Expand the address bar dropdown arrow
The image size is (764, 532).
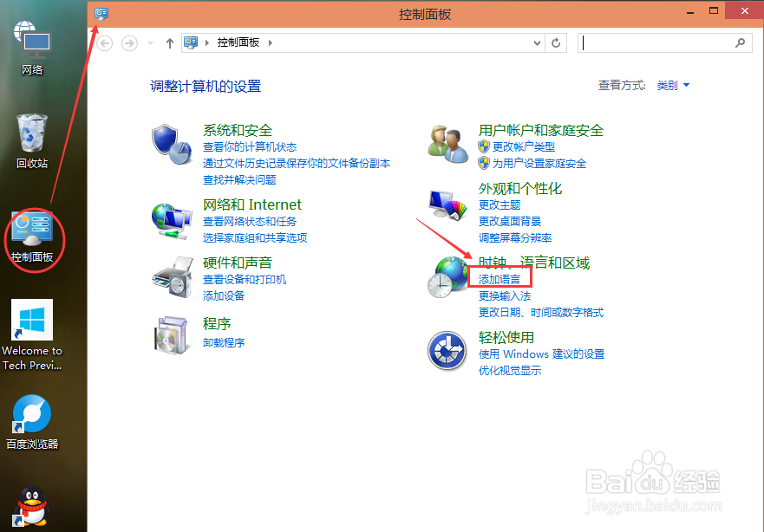(x=538, y=42)
